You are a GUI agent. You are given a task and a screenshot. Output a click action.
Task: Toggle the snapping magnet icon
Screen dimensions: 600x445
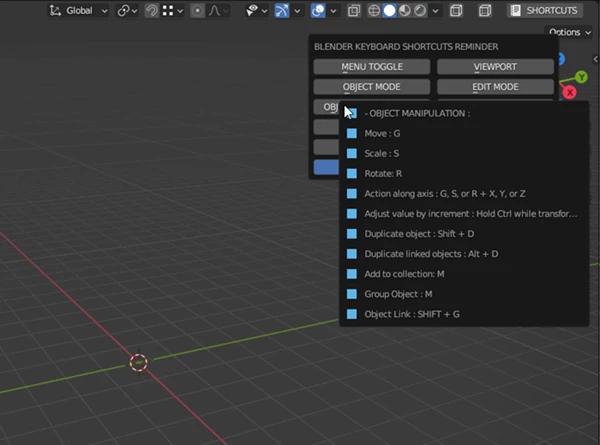tap(152, 10)
